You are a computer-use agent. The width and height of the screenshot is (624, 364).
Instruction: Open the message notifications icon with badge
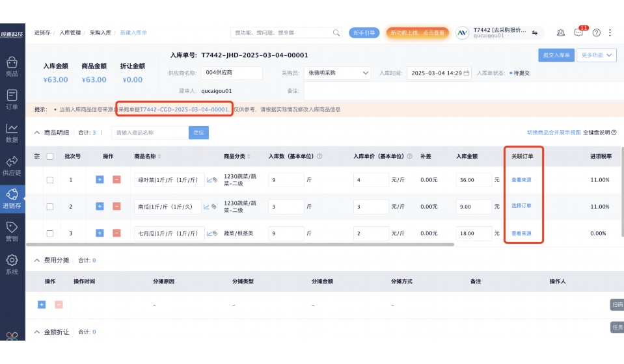pyautogui.click(x=578, y=32)
